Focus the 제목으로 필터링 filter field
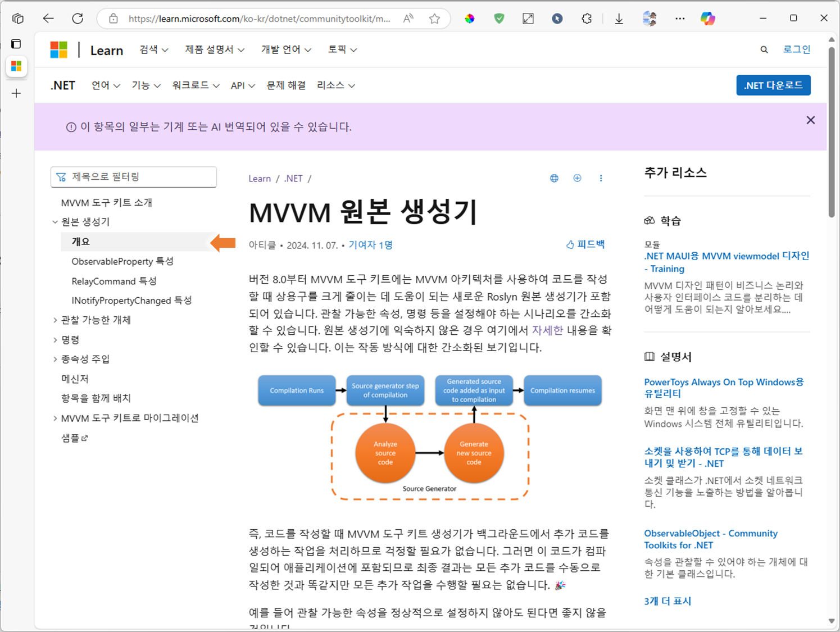This screenshot has width=840, height=632. (x=134, y=177)
